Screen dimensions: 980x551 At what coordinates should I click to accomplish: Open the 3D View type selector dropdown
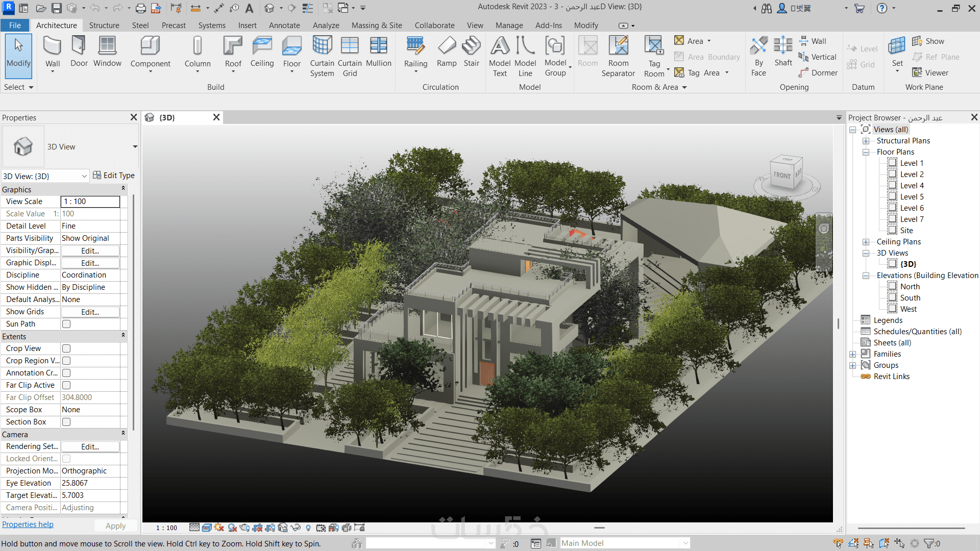tap(135, 147)
